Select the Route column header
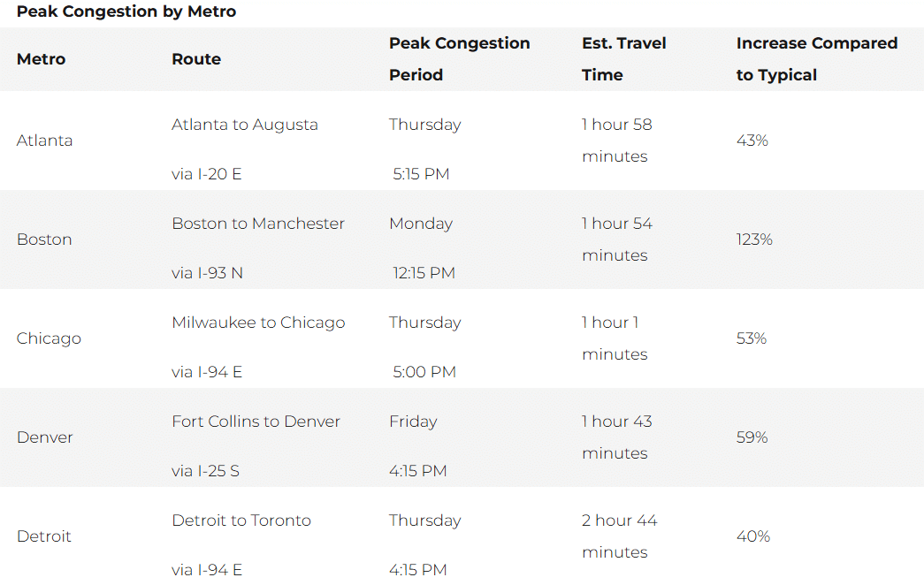Image resolution: width=924 pixels, height=585 pixels. click(196, 59)
